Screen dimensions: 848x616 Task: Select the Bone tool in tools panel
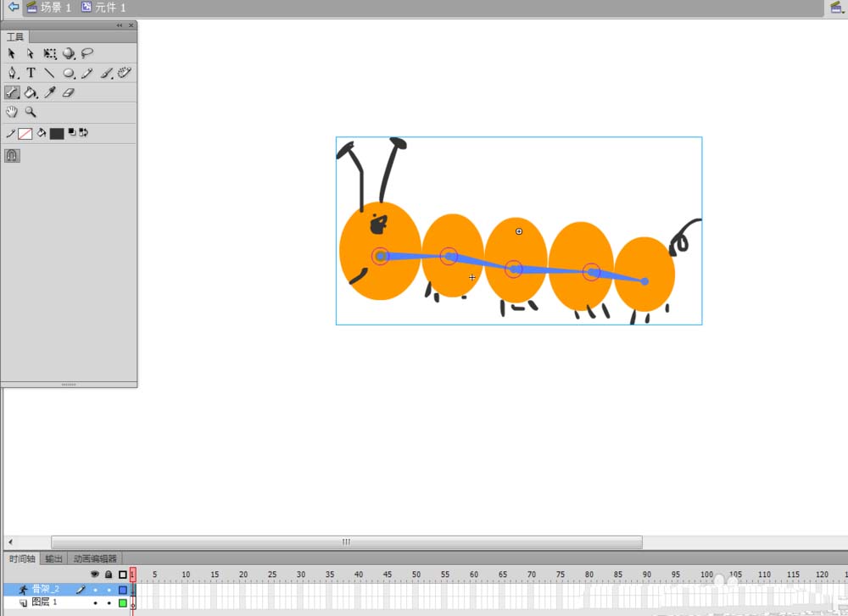point(12,92)
